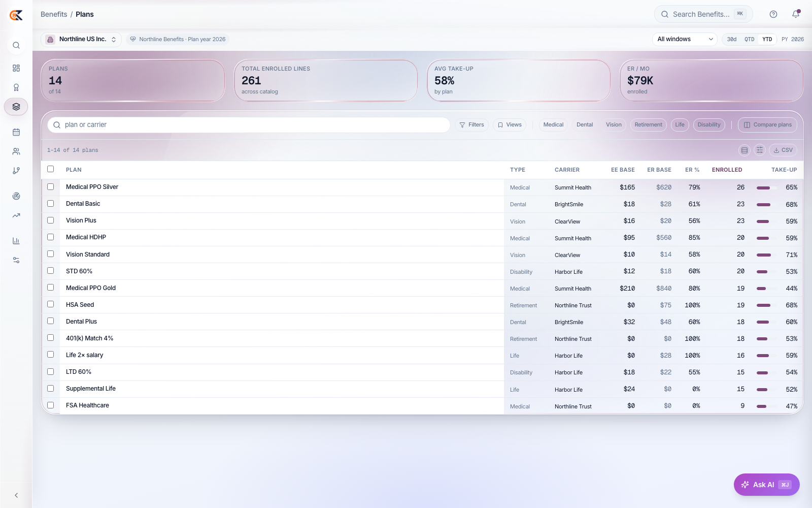Open the Views button
Image resolution: width=812 pixels, height=508 pixels.
510,125
